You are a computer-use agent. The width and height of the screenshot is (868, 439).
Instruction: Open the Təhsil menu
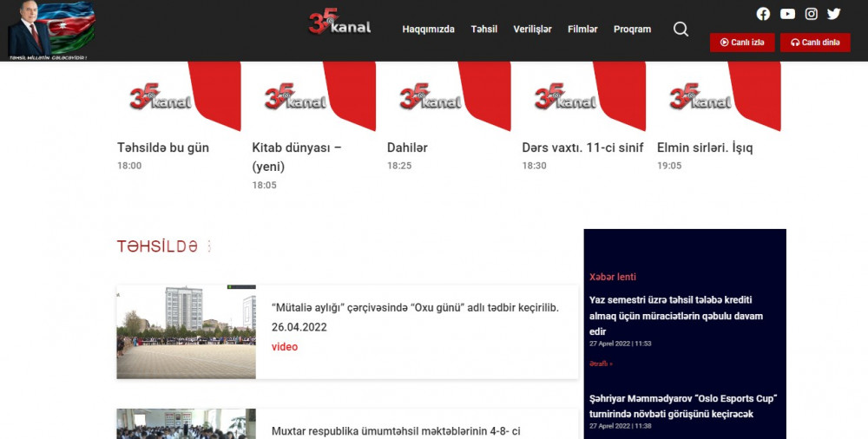(483, 29)
